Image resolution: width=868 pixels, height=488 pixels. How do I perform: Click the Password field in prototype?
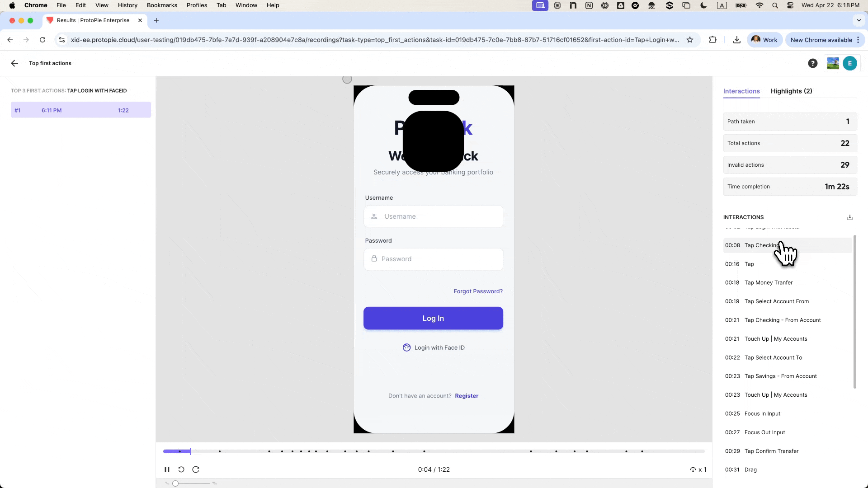(x=433, y=259)
